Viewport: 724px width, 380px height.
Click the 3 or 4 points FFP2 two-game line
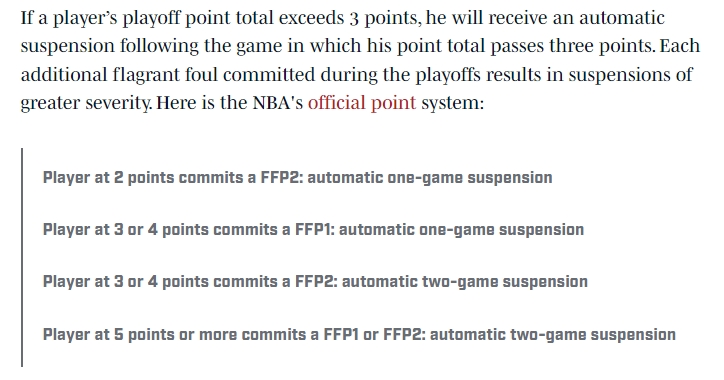315,282
